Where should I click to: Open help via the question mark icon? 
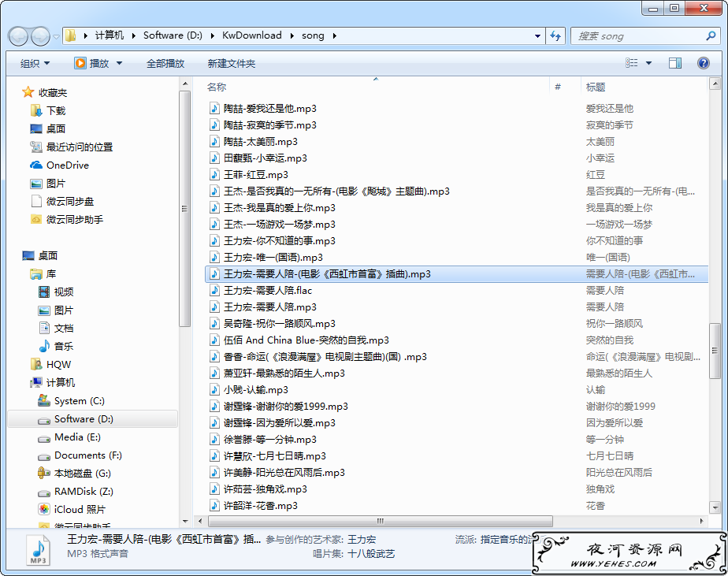tap(704, 63)
